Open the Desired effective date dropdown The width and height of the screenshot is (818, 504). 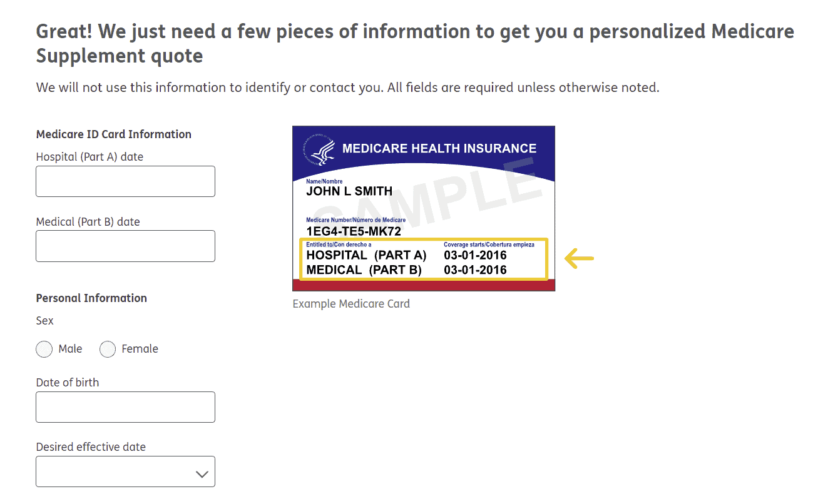point(125,471)
